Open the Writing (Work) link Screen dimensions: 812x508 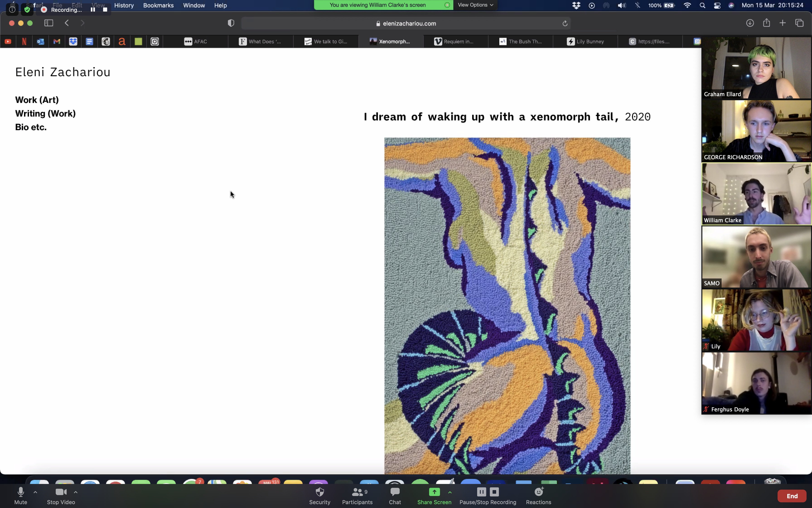(45, 114)
